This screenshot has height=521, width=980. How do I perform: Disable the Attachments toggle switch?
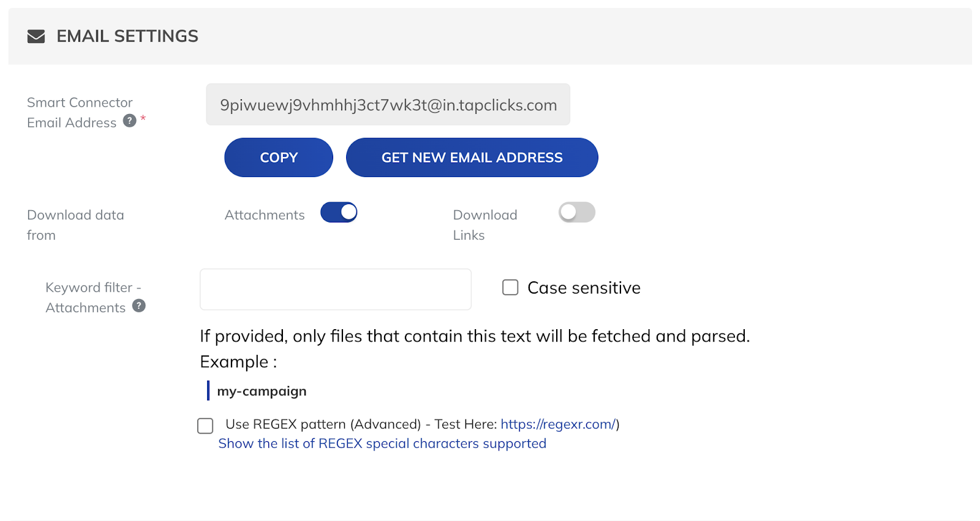point(339,212)
